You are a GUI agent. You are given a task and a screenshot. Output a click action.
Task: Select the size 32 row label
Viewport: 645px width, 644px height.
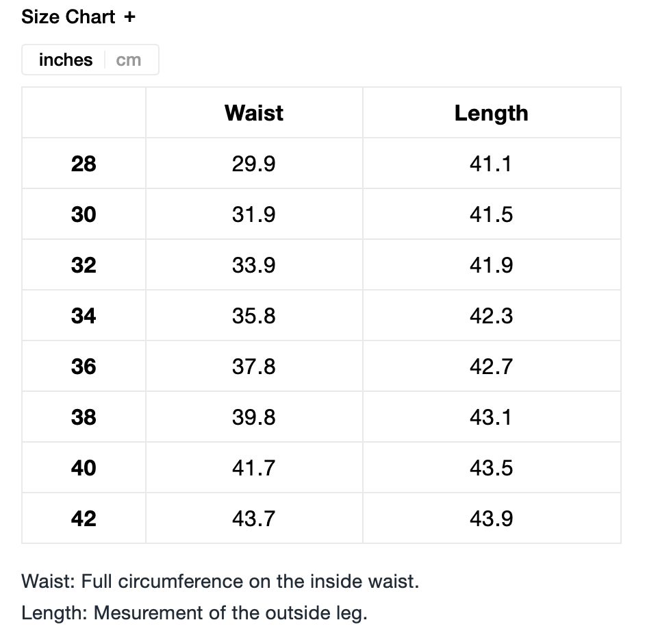click(84, 265)
